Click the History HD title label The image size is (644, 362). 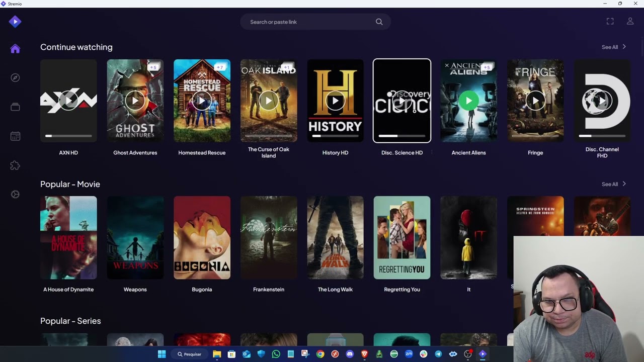tap(335, 153)
